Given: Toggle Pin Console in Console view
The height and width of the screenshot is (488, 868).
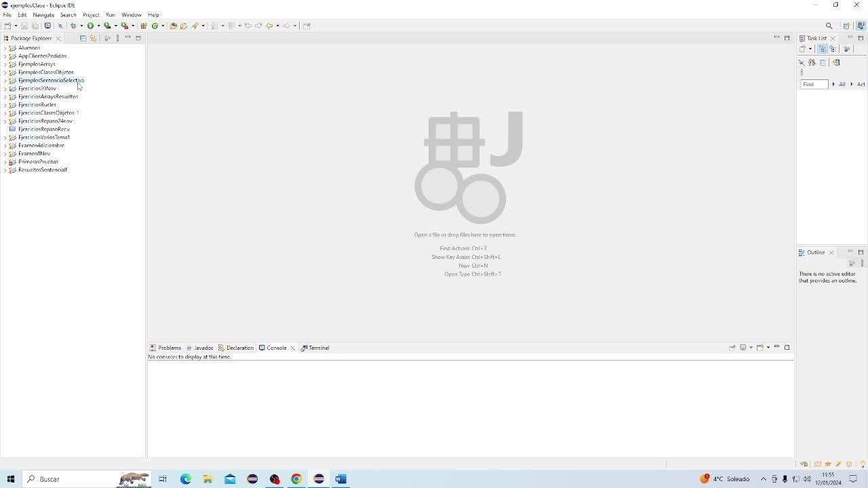Looking at the screenshot, I should [x=732, y=348].
